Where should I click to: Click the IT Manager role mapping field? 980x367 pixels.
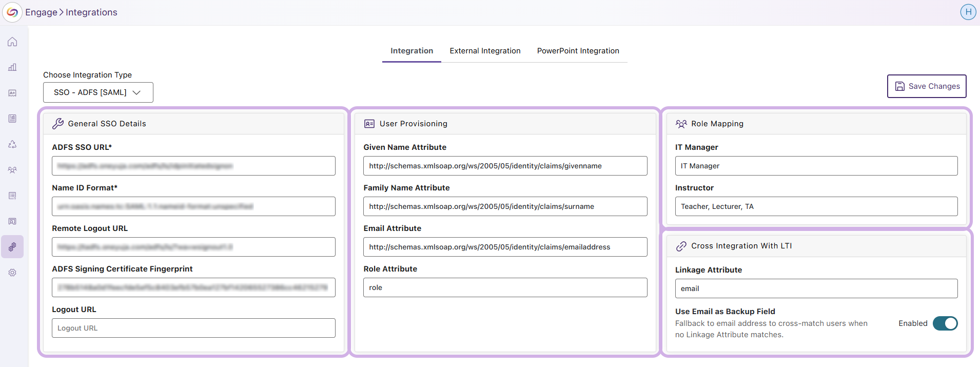816,166
